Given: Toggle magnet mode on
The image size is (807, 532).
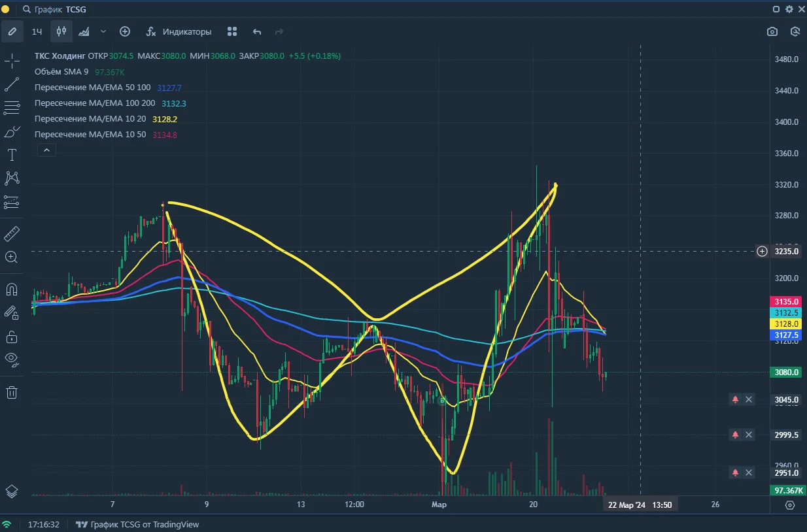Looking at the screenshot, I should click(12, 289).
